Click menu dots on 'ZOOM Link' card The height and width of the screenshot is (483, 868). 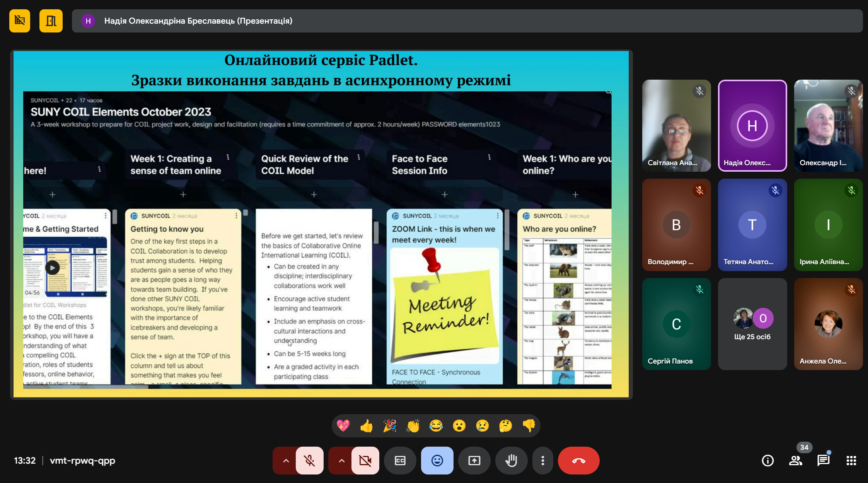click(497, 216)
